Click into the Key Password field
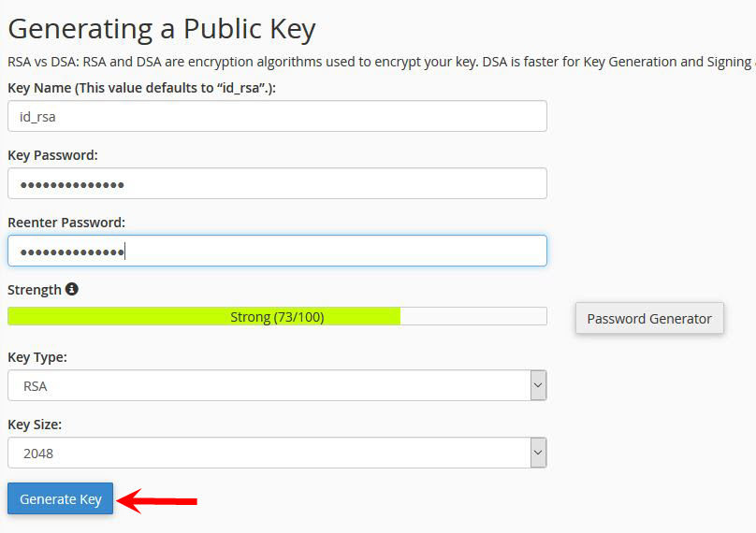 click(x=277, y=183)
